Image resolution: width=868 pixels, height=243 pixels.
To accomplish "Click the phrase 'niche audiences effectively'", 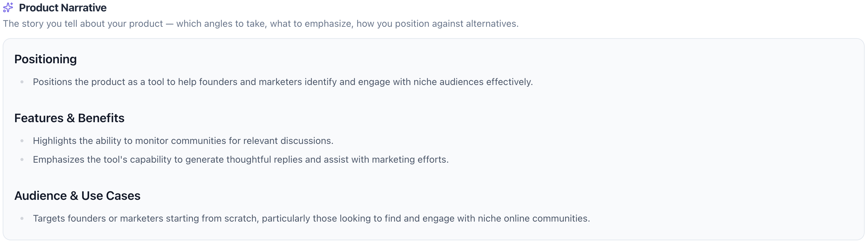I will [473, 82].
